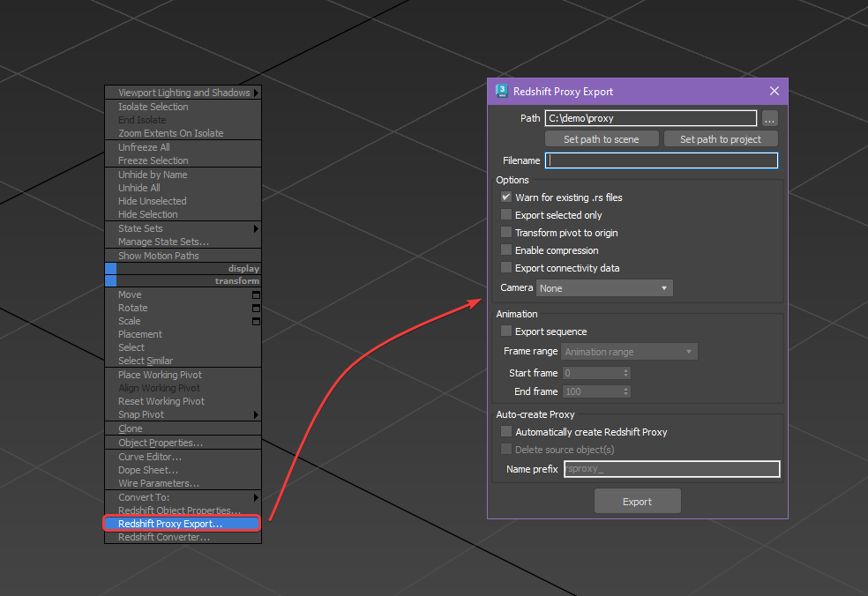
Task: Enable Export connectivity data
Action: click(506, 268)
